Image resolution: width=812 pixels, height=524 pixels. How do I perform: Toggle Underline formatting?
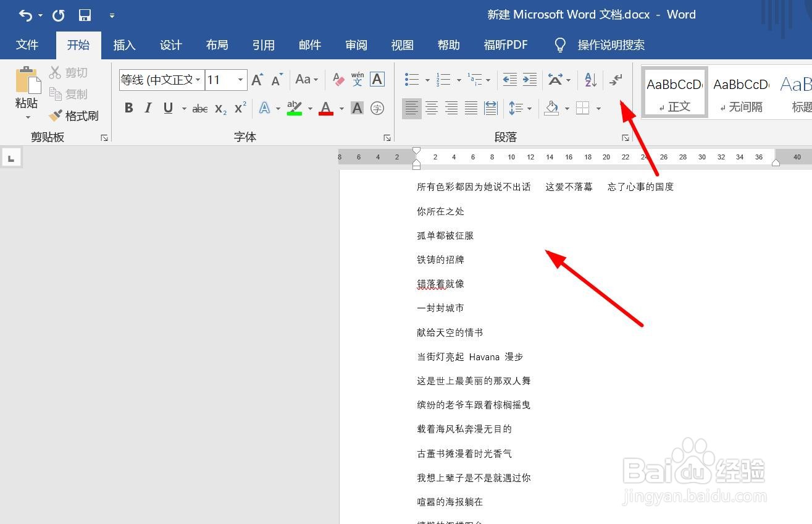pyautogui.click(x=168, y=108)
